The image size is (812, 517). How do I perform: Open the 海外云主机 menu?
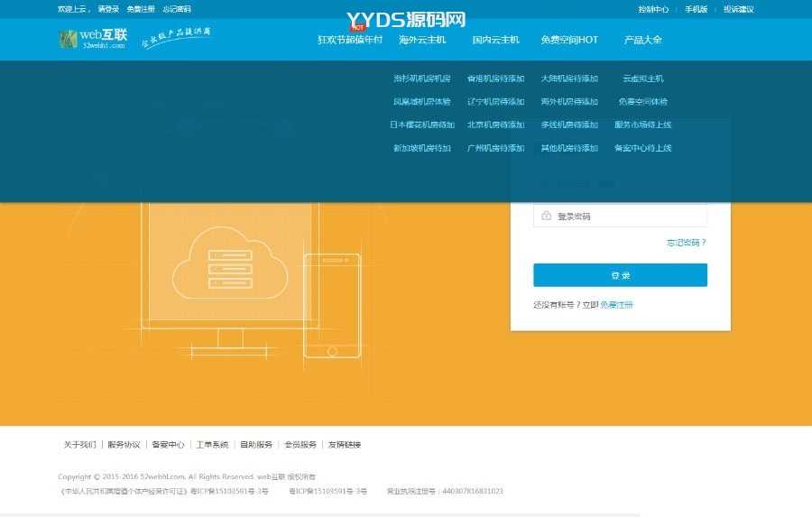coord(422,40)
